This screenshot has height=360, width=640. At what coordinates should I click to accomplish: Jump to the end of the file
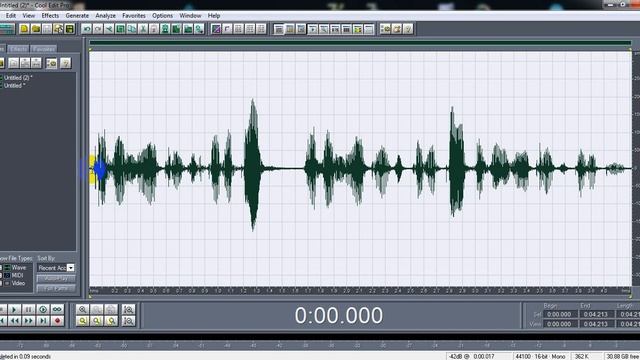43,321
